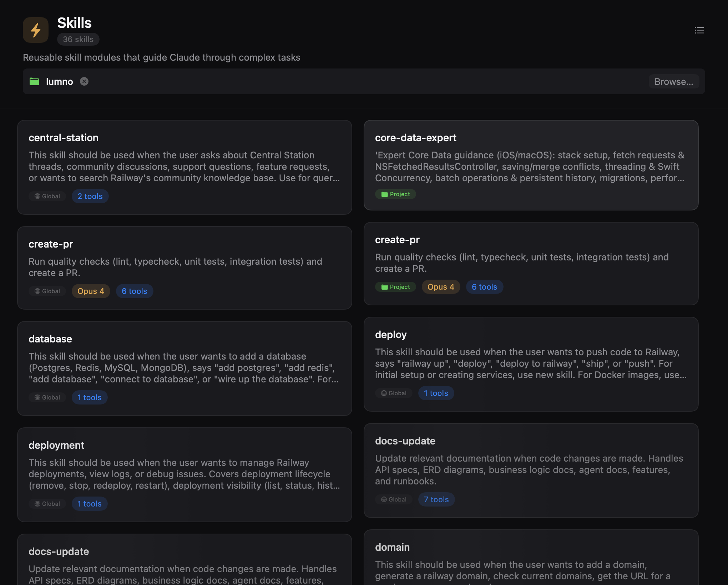Expand 2 tools on central-station
Viewport: 728px width, 585px height.
click(90, 196)
